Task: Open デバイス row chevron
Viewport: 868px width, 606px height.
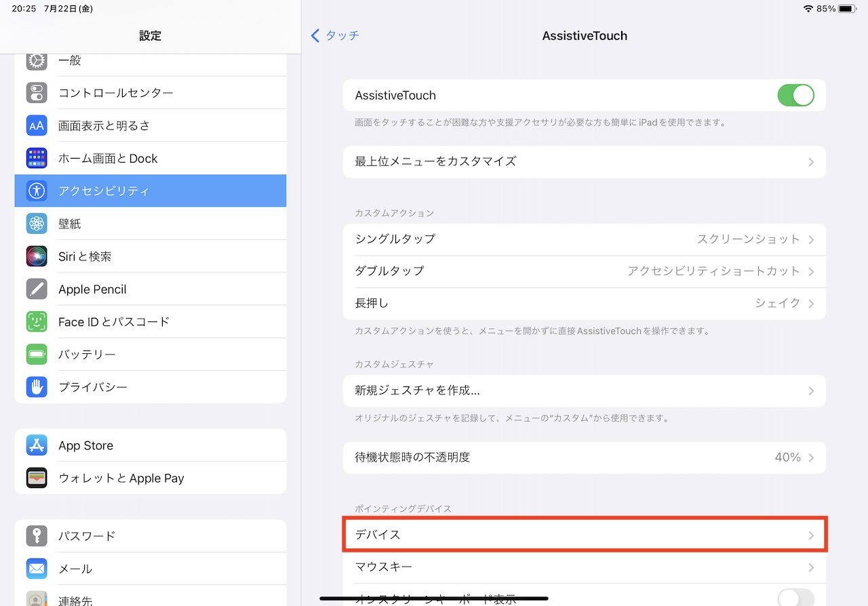Action: [x=811, y=536]
